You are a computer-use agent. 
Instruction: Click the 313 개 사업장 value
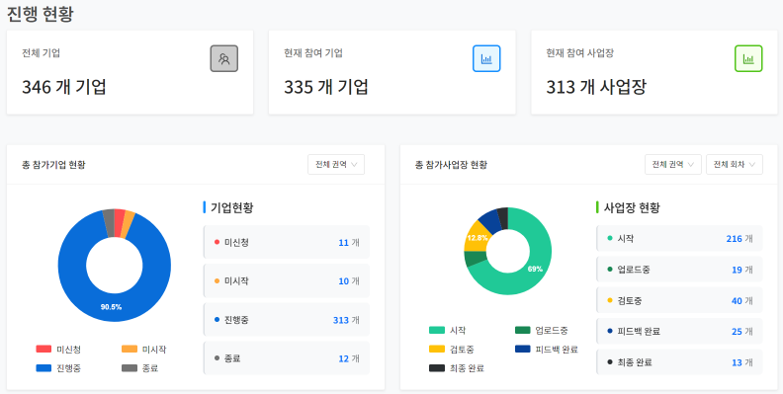tap(596, 87)
